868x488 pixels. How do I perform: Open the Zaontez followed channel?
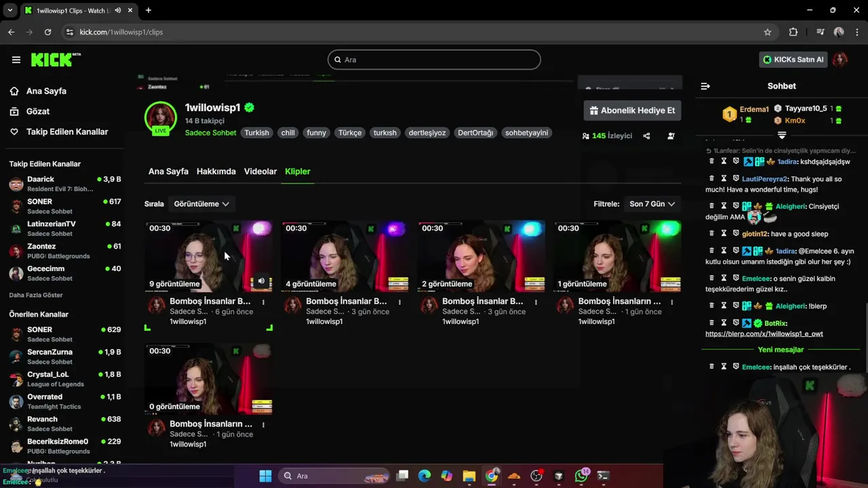tap(65, 251)
